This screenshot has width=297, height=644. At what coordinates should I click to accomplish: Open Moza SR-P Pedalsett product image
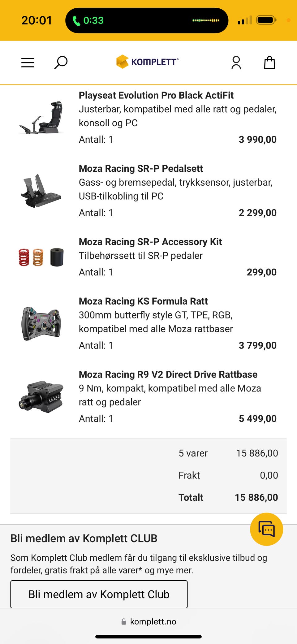pyautogui.click(x=41, y=191)
